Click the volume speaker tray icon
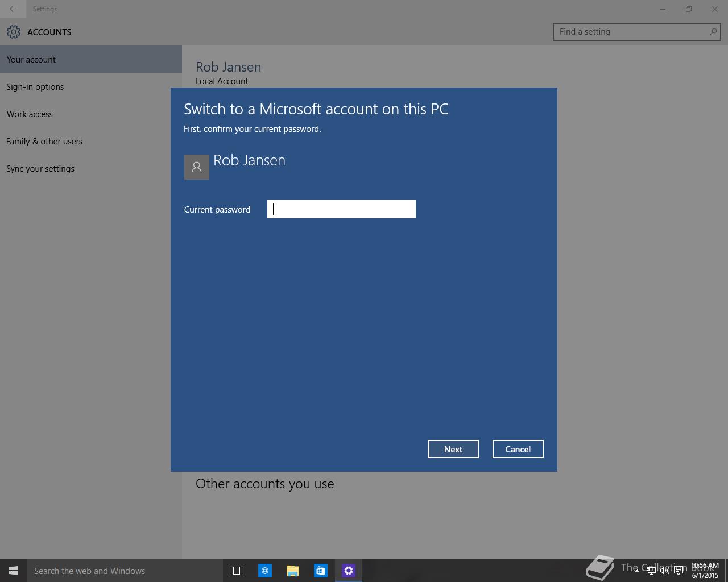The width and height of the screenshot is (728, 582). coord(664,571)
